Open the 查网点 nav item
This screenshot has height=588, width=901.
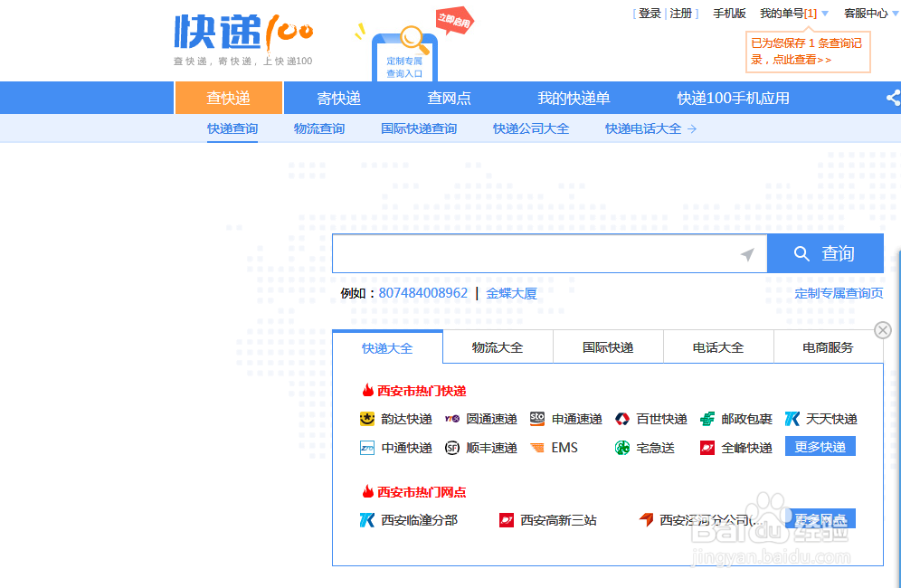click(450, 99)
